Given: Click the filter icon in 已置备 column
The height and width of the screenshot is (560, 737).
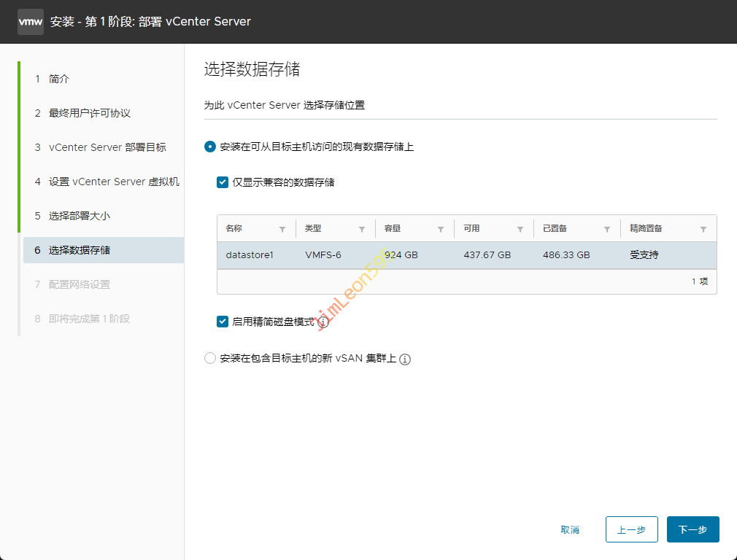Looking at the screenshot, I should (x=607, y=229).
